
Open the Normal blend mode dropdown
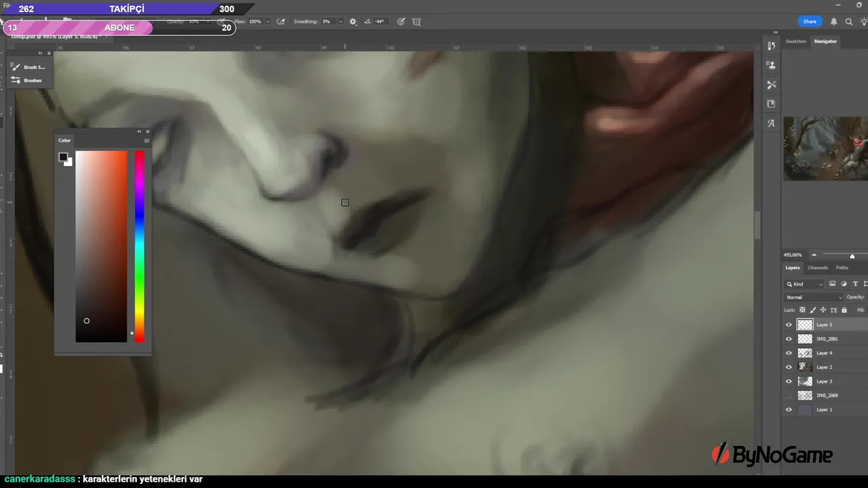(x=814, y=297)
